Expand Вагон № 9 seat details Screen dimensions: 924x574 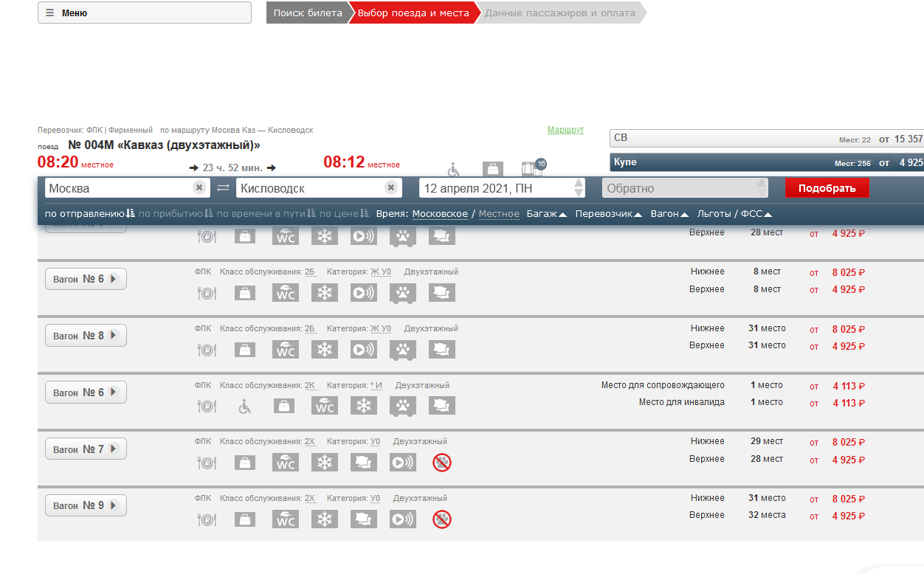point(86,505)
